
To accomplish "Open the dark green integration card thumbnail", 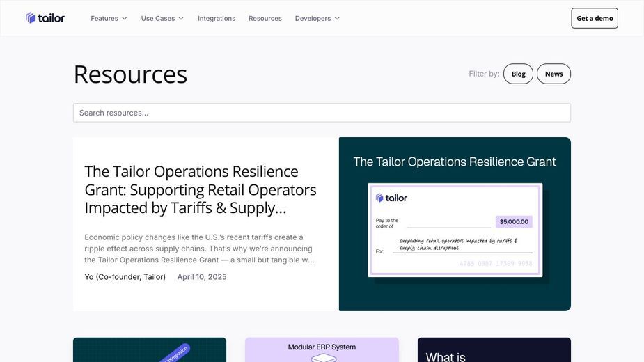I will pyautogui.click(x=150, y=349).
